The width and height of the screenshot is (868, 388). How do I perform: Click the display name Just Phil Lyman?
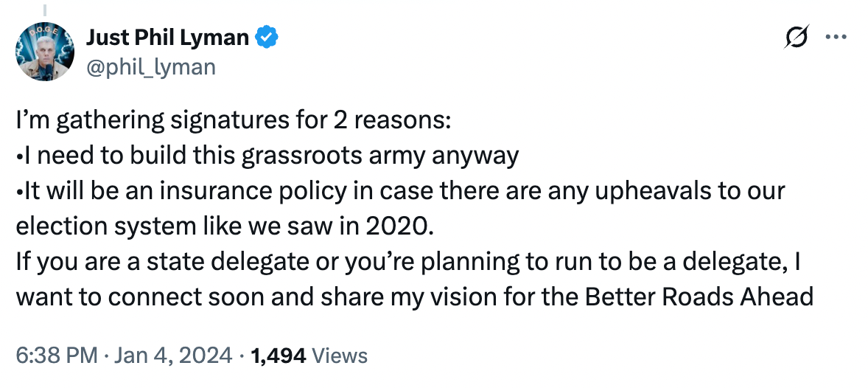click(167, 38)
